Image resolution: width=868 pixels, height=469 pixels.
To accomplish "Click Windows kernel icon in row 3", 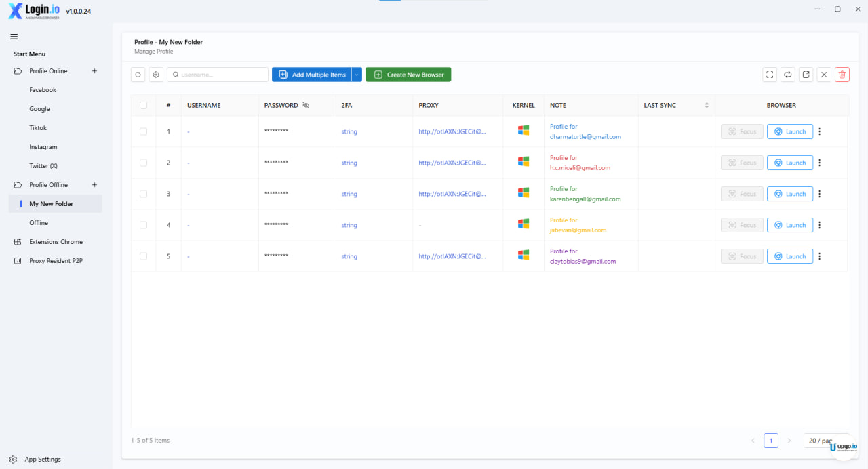I will tap(524, 192).
